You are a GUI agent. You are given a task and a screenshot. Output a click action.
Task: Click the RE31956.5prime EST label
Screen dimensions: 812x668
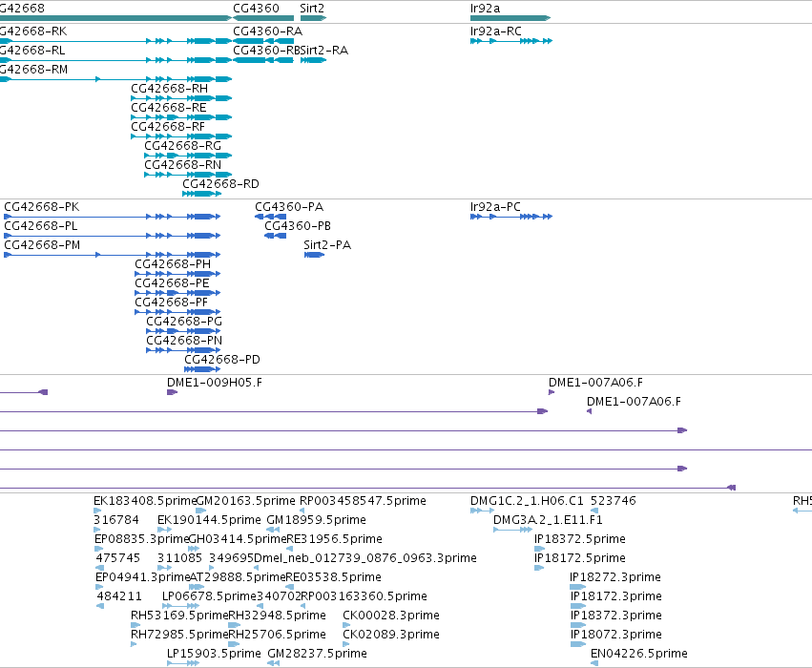point(335,539)
